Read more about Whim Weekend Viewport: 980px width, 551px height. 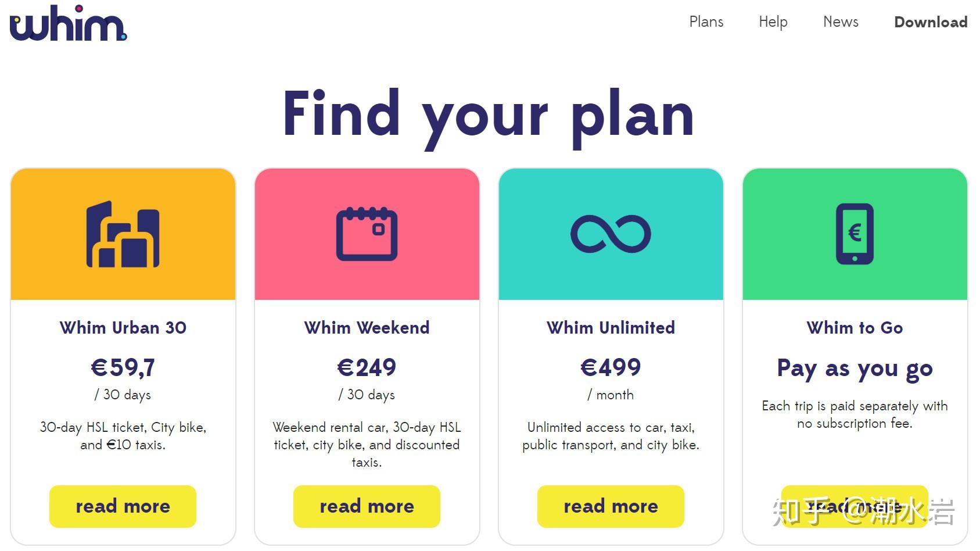[367, 506]
